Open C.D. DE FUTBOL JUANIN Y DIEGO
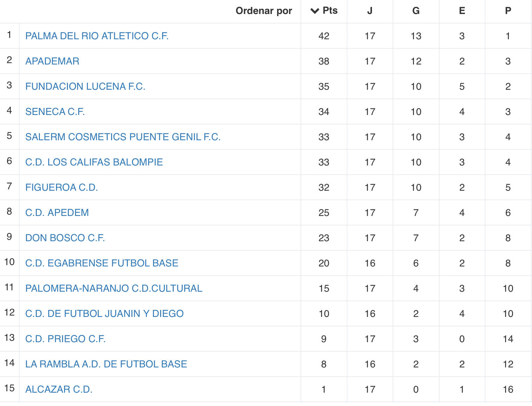Image resolution: width=532 pixels, height=406 pixels. (104, 313)
